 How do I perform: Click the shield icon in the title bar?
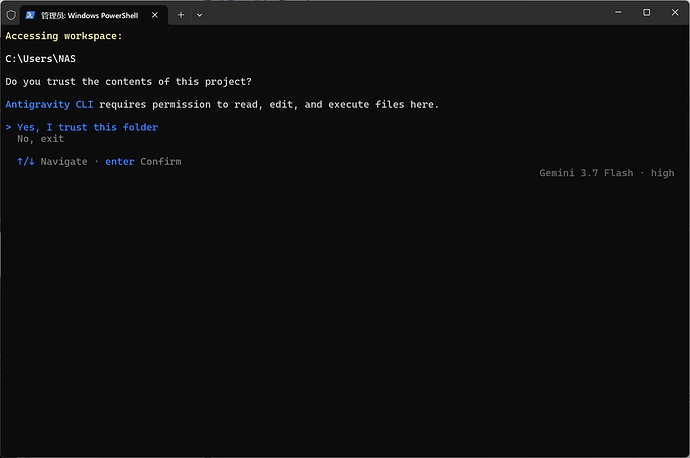11,15
